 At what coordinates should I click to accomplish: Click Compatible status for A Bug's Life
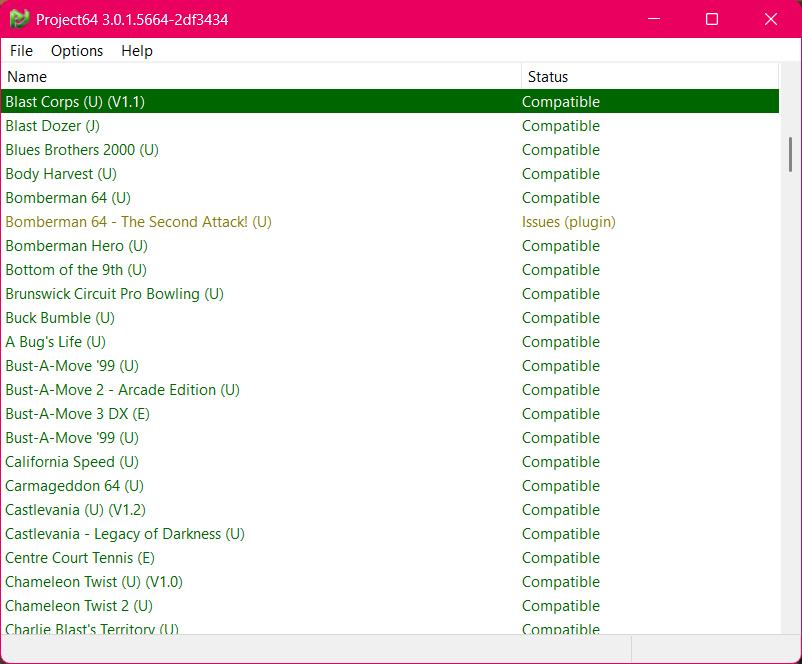pyautogui.click(x=561, y=342)
